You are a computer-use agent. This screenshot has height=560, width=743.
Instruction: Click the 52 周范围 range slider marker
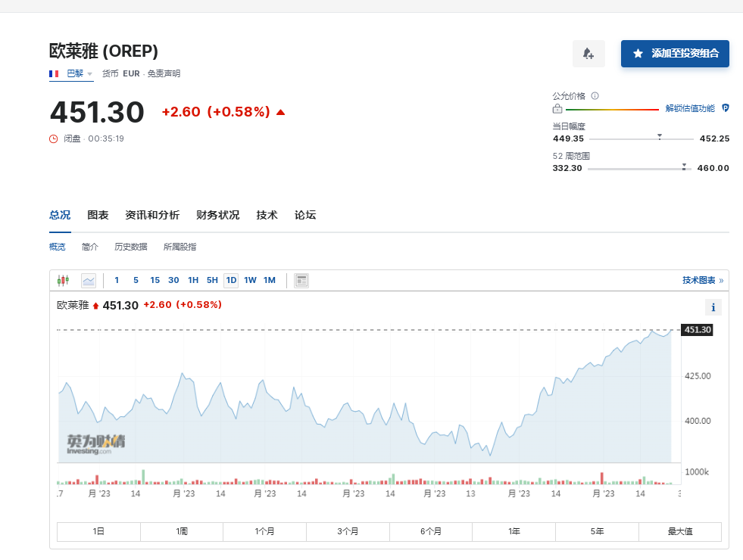pyautogui.click(x=684, y=166)
